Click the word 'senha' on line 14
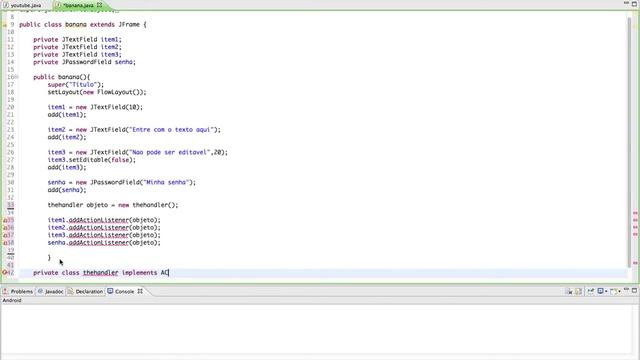The height and width of the screenshot is (360, 640). 124,62
